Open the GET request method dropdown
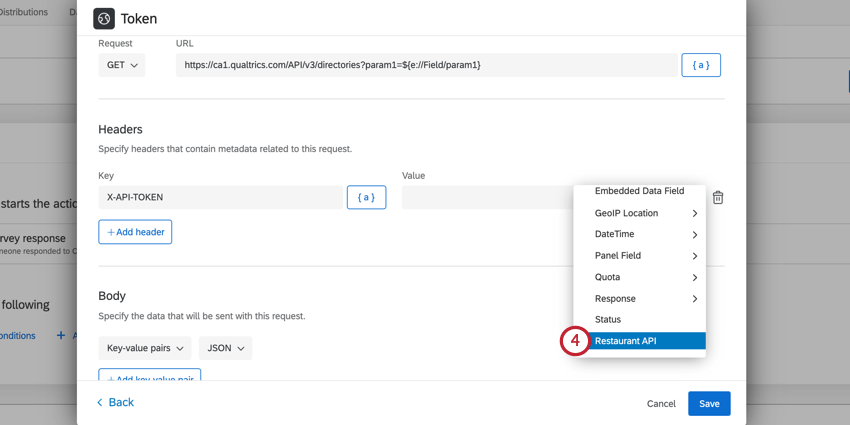The height and width of the screenshot is (425, 850). click(x=122, y=65)
